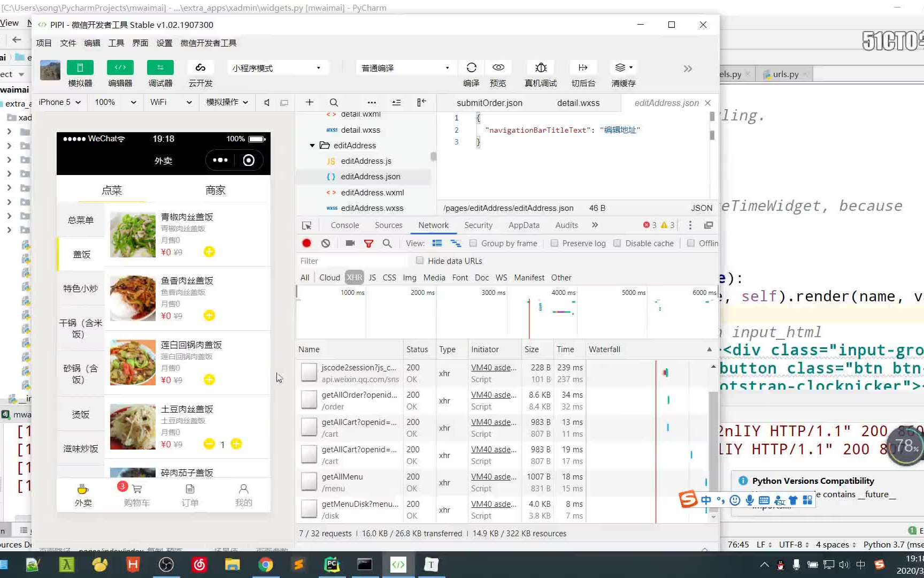Enable the Preserve log checkbox
The image size is (924, 578).
coord(555,243)
